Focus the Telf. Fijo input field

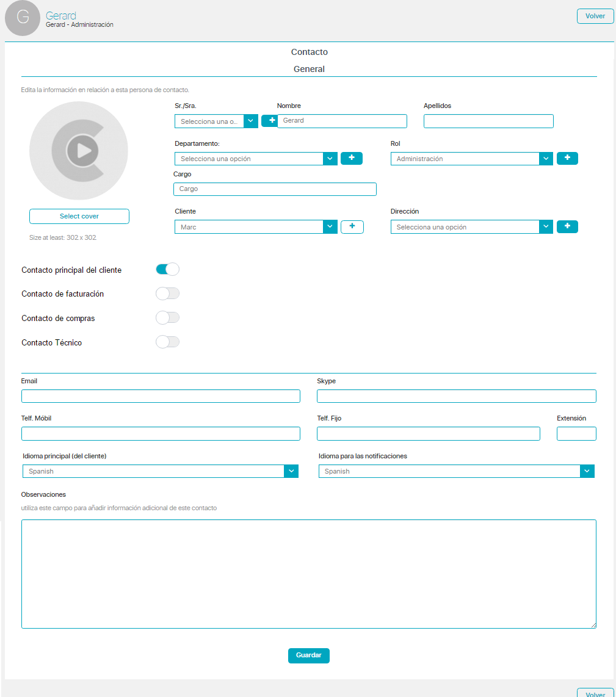pos(429,433)
